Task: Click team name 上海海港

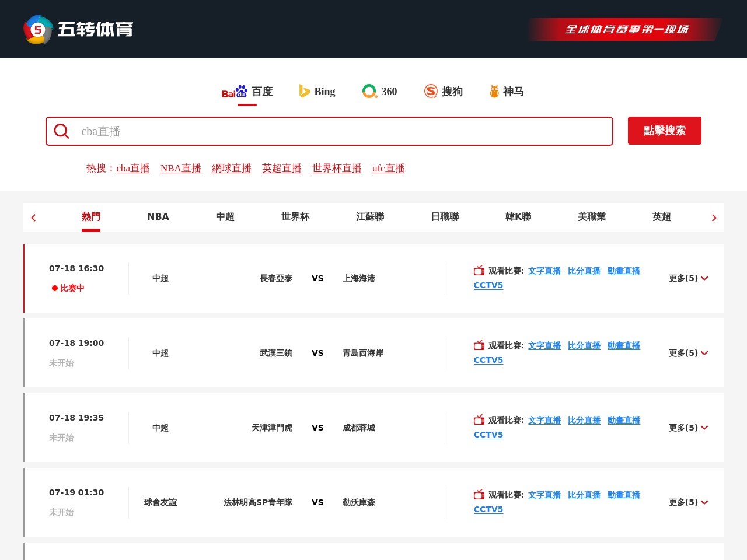Action: click(x=359, y=278)
